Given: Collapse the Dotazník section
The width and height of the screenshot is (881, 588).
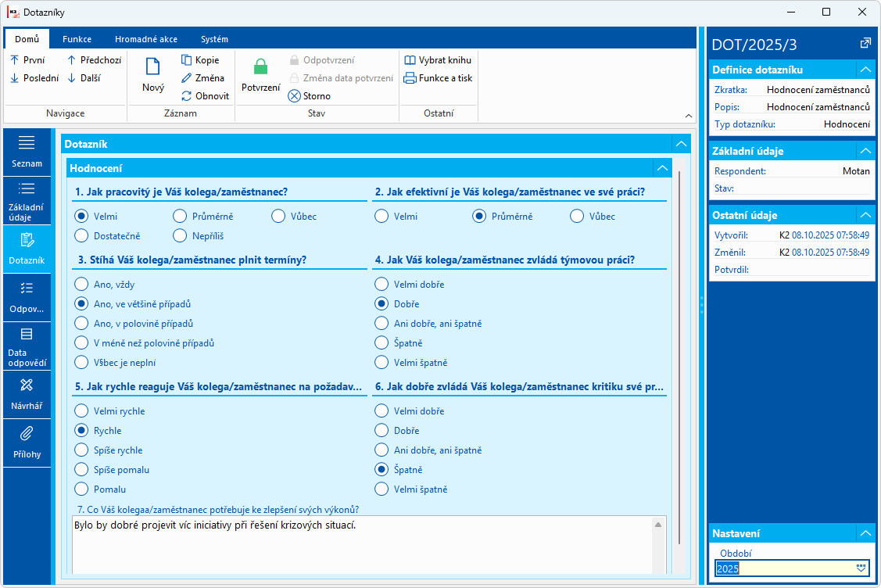Looking at the screenshot, I should point(681,144).
